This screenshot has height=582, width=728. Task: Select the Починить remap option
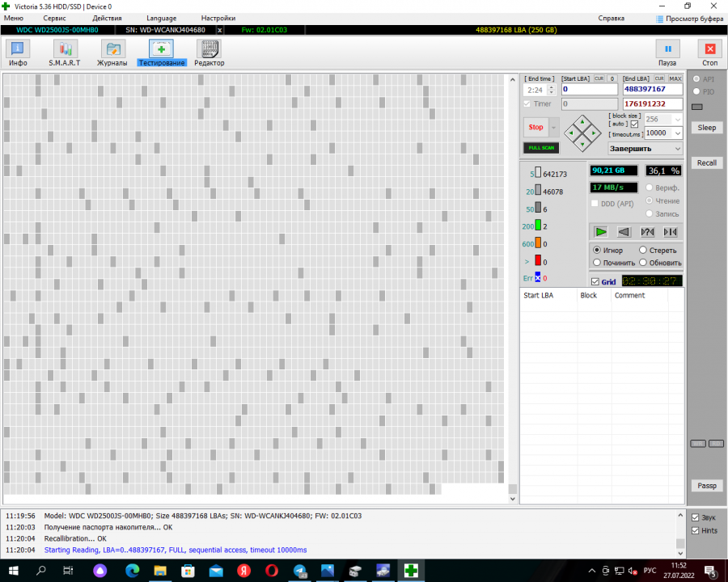tap(597, 263)
